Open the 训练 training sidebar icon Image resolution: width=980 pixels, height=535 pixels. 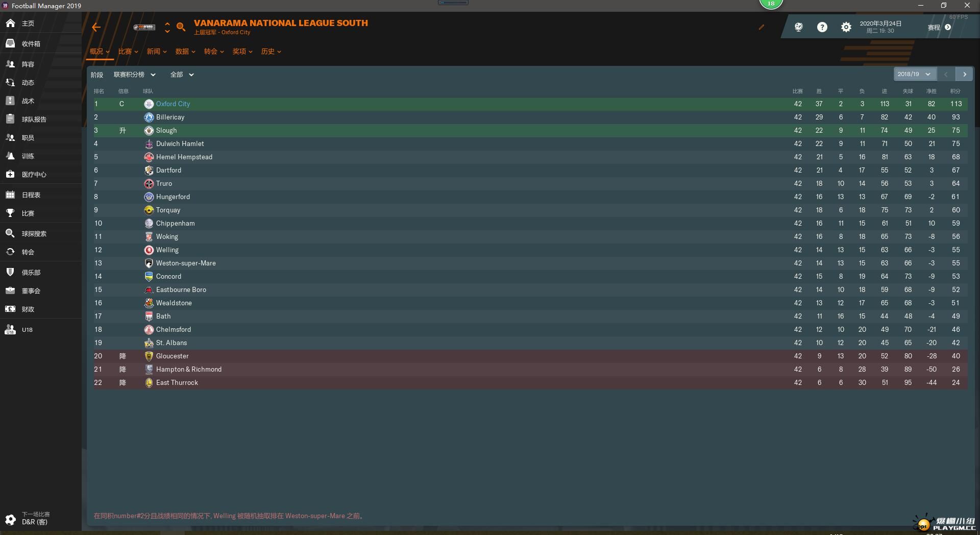10,156
